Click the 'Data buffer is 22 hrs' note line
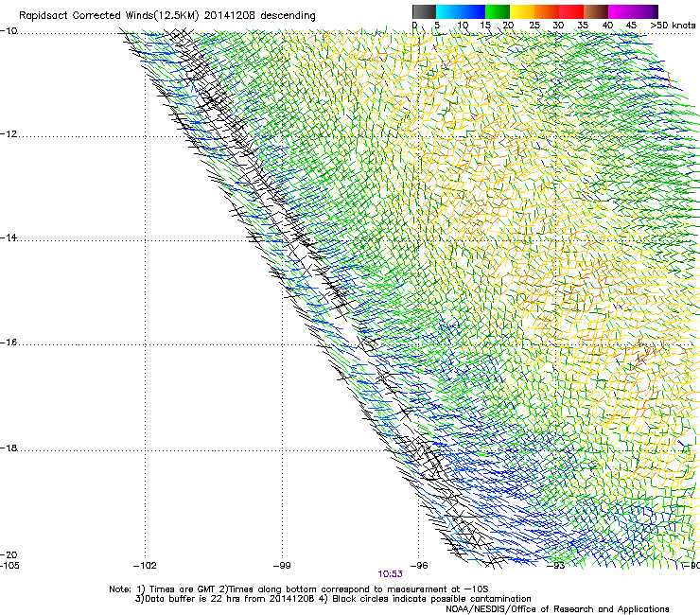 [333, 599]
